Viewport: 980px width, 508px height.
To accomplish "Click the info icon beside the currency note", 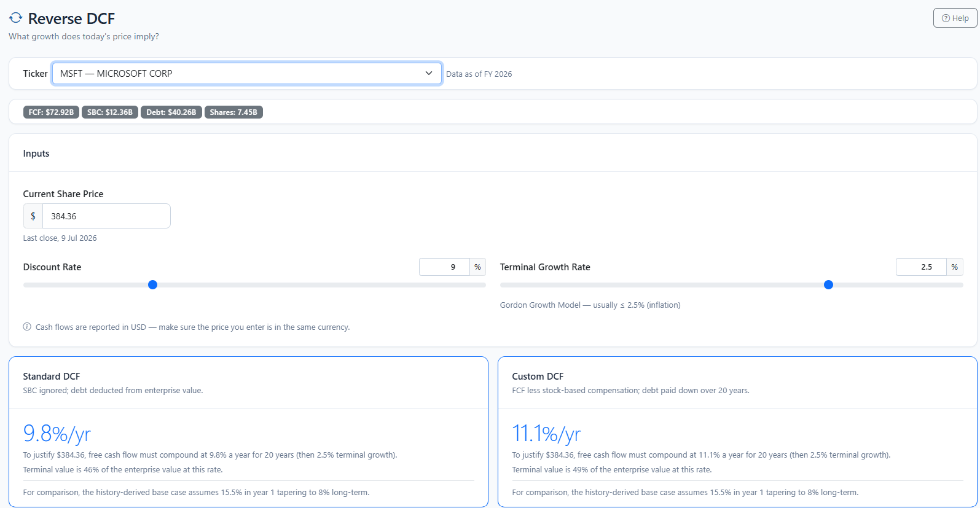I will (27, 327).
